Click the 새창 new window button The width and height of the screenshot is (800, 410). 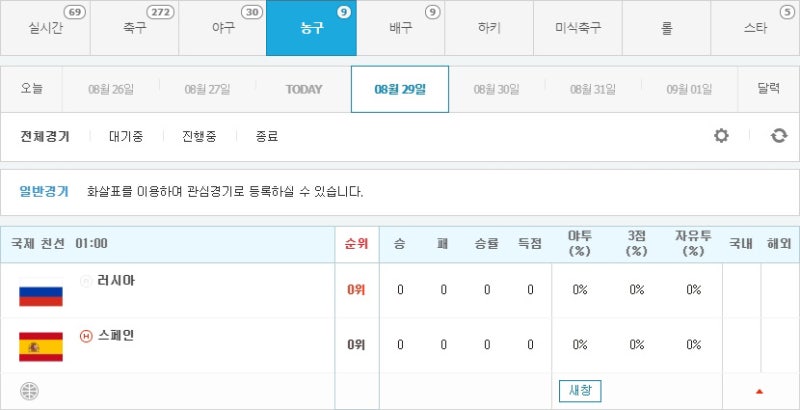coord(580,391)
